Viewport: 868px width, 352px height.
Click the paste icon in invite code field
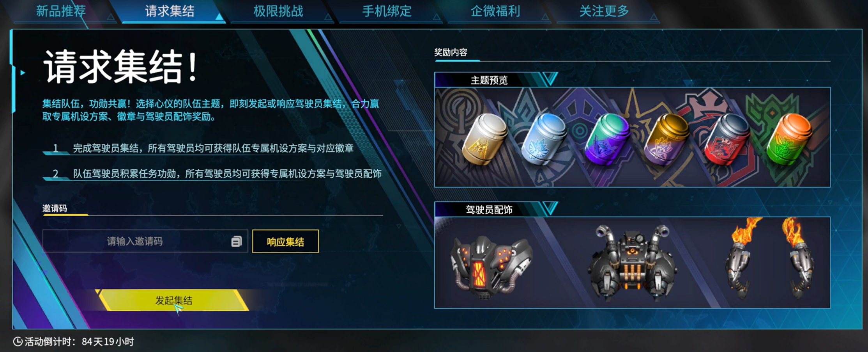(236, 242)
